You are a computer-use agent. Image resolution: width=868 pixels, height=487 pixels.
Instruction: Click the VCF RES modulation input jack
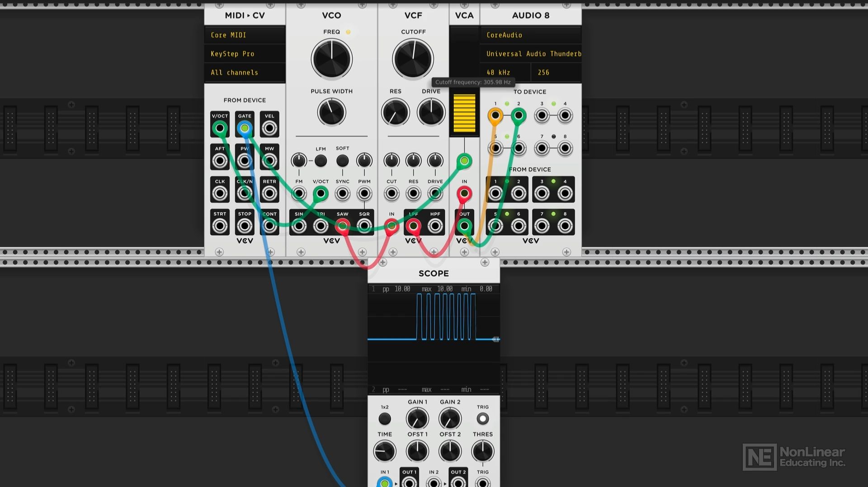[414, 194]
